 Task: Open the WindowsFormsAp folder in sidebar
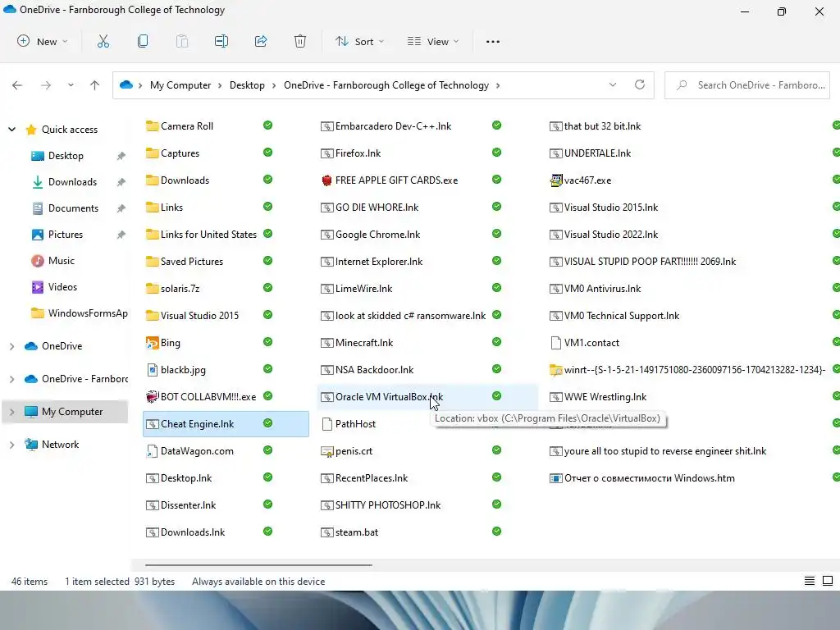[80, 313]
